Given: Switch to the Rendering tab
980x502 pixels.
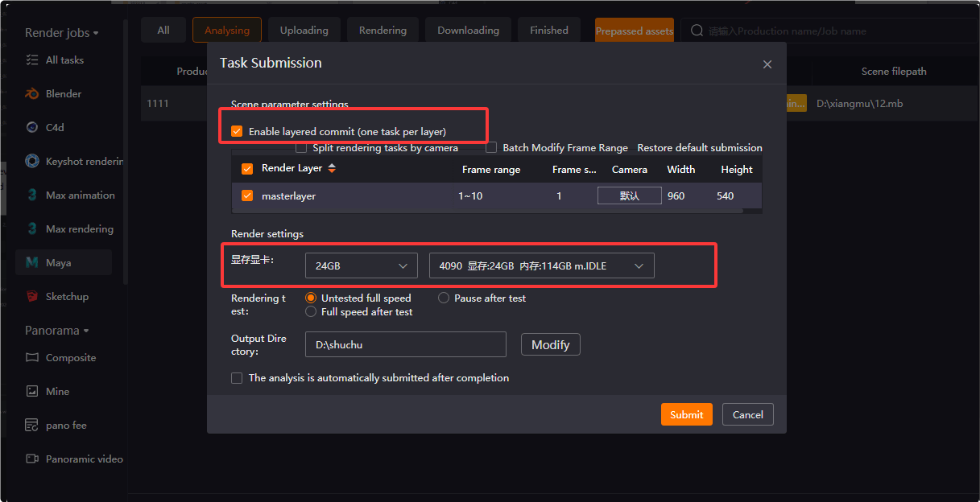Looking at the screenshot, I should tap(382, 30).
